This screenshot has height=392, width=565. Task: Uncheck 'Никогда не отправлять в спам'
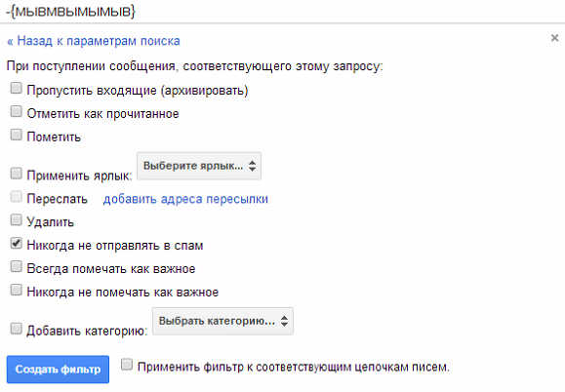tap(17, 243)
